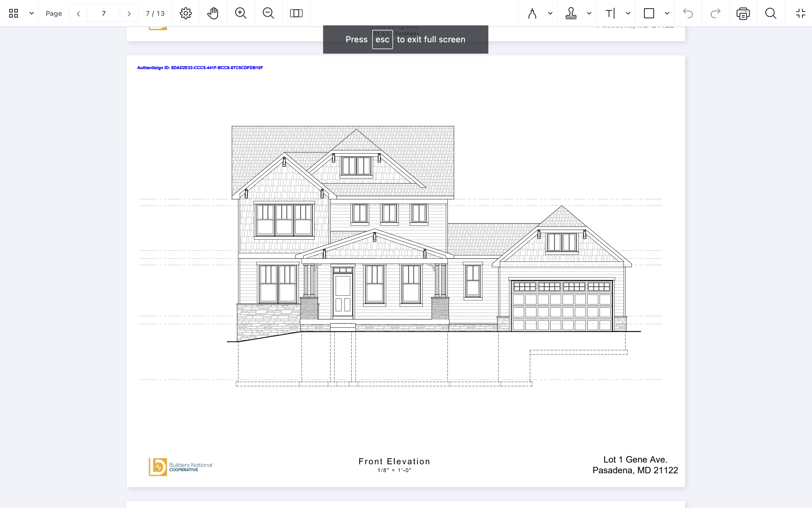Click the 'Page' label in toolbar
Viewport: 812px width, 508px height.
tap(54, 14)
